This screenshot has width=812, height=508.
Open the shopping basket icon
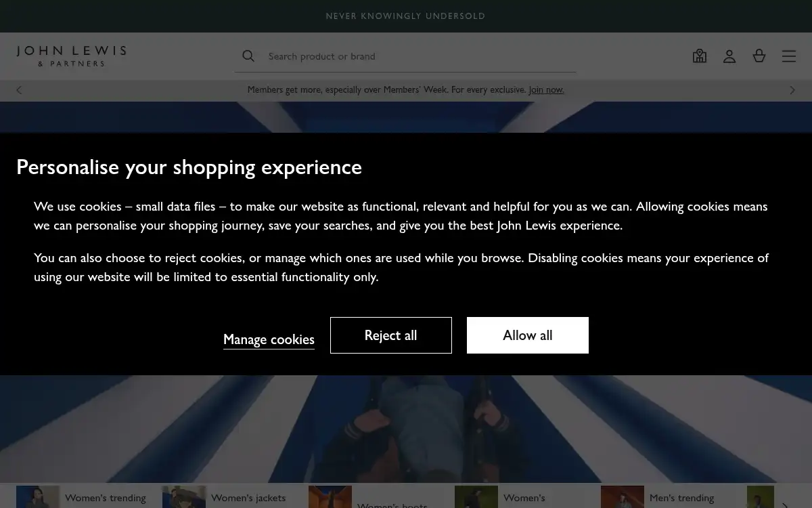(x=759, y=56)
